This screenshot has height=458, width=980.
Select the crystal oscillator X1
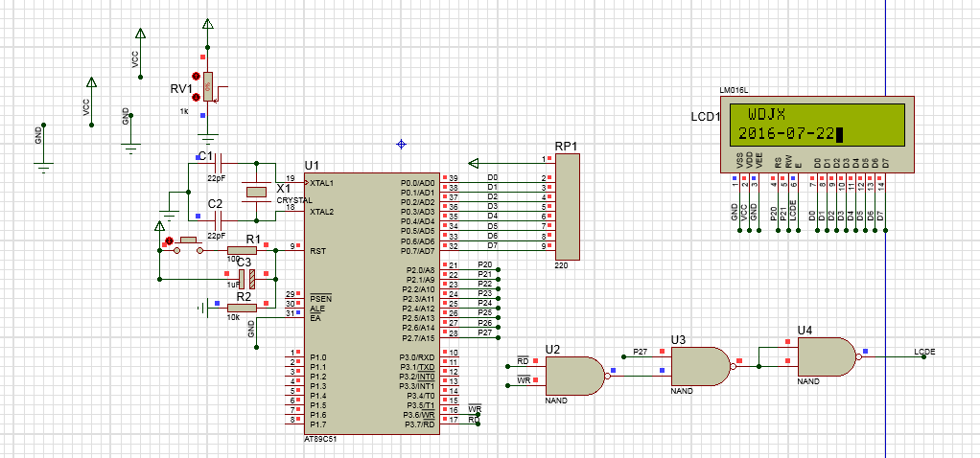(256, 193)
